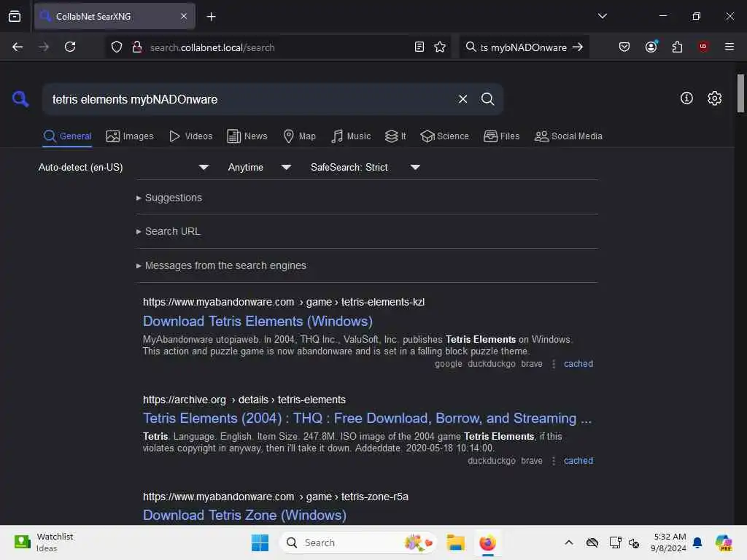This screenshot has height=560, width=747.
Task: Click the browser address bar URL
Action: pyautogui.click(x=212, y=47)
